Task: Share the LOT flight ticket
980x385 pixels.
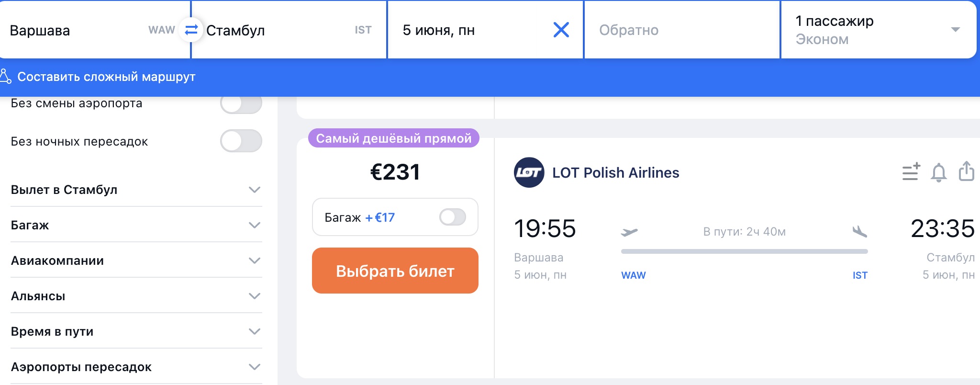Action: 966,171
